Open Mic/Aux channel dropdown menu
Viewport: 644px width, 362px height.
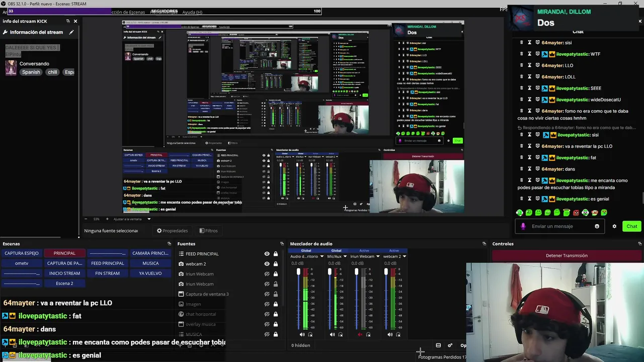345,256
